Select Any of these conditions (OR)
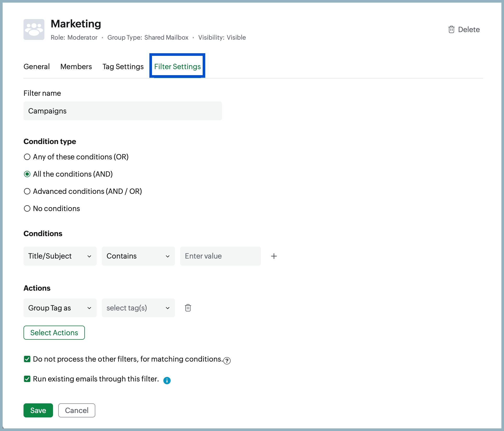 point(27,157)
